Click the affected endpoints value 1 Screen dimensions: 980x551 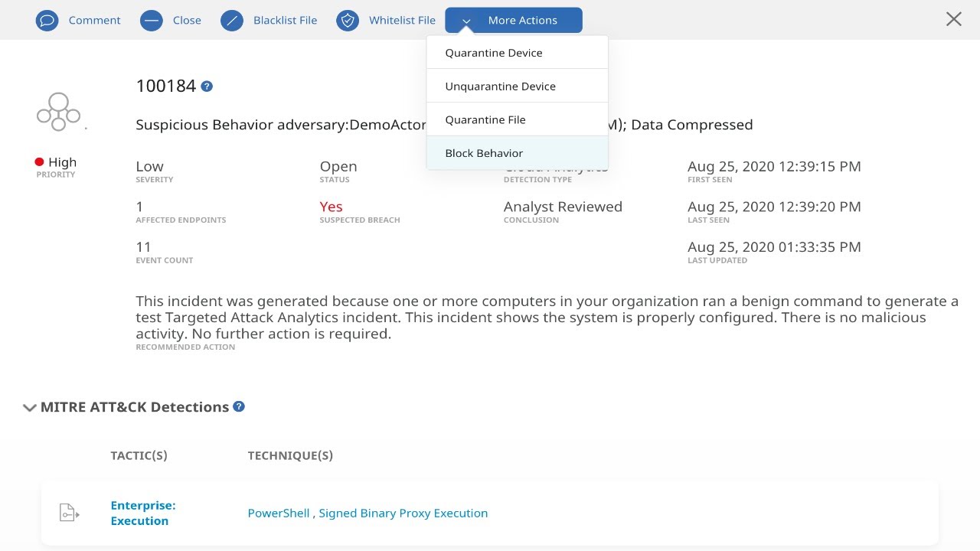click(139, 207)
